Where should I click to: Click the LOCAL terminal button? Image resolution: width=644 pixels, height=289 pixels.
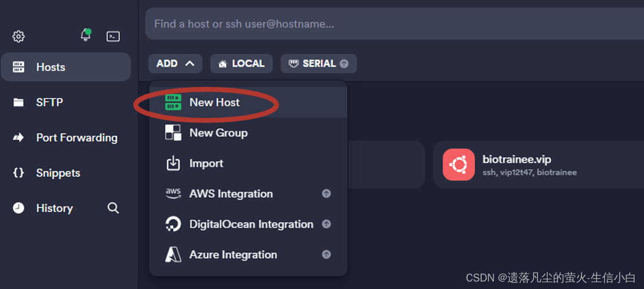point(241,64)
